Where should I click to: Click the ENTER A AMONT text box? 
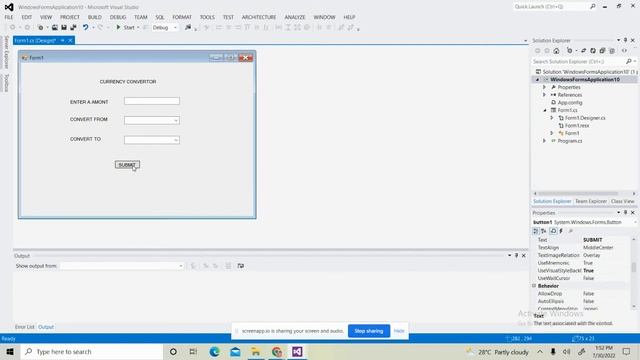click(x=152, y=101)
